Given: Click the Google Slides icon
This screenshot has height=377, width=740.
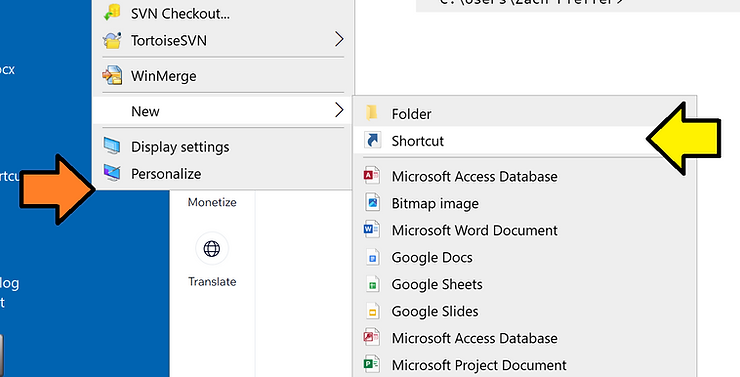Looking at the screenshot, I should [x=373, y=311].
